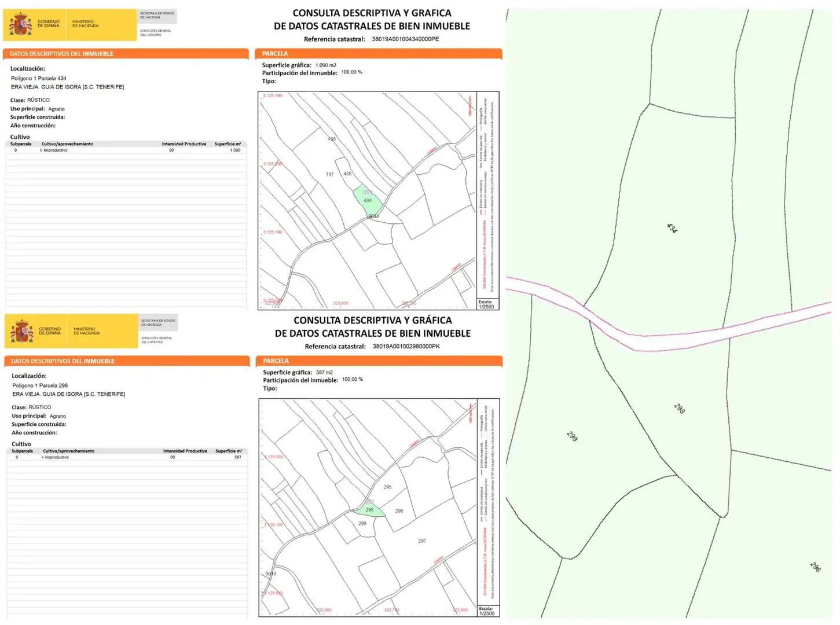Click 'Escala 1/2500' on the upper map

tap(486, 304)
